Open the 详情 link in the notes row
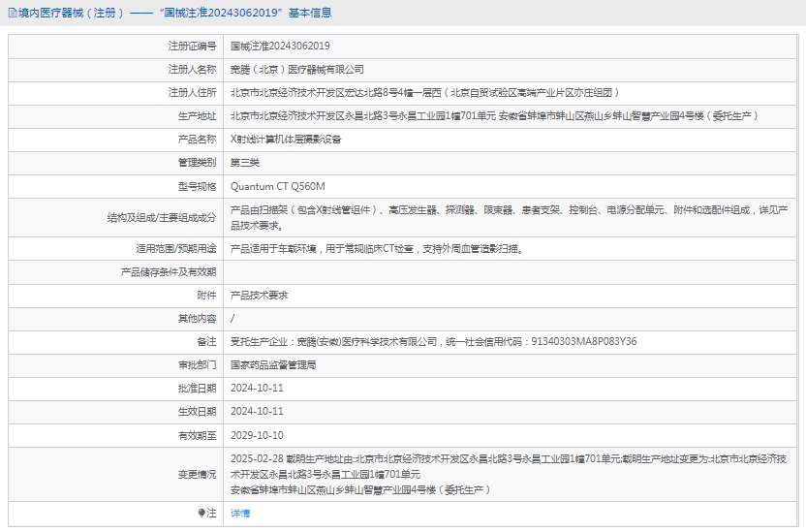The width and height of the screenshot is (806, 532). 240,513
